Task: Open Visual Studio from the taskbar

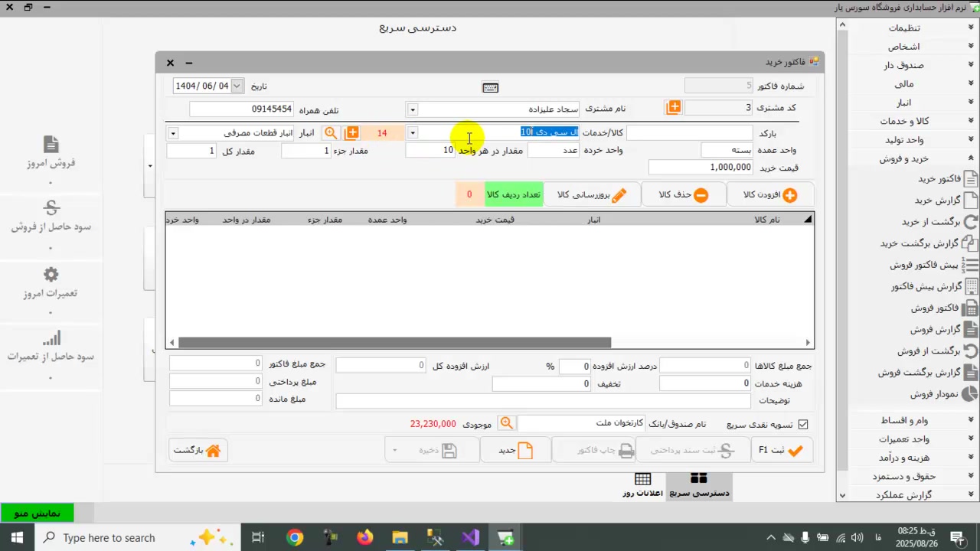Action: (470, 537)
